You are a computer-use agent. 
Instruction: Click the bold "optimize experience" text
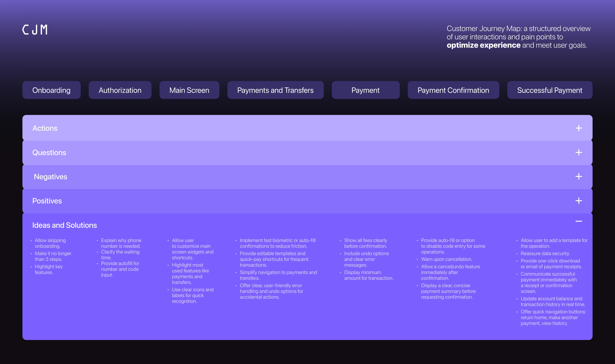click(483, 45)
